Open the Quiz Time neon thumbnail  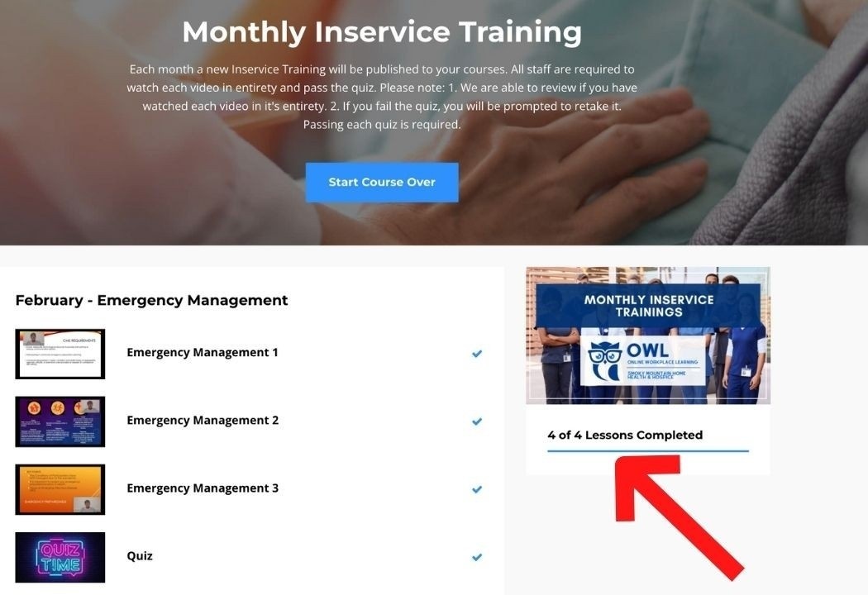click(x=60, y=557)
